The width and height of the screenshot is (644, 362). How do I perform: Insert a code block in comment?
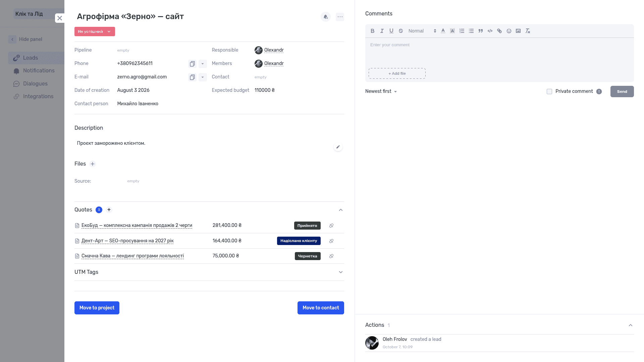click(x=490, y=31)
